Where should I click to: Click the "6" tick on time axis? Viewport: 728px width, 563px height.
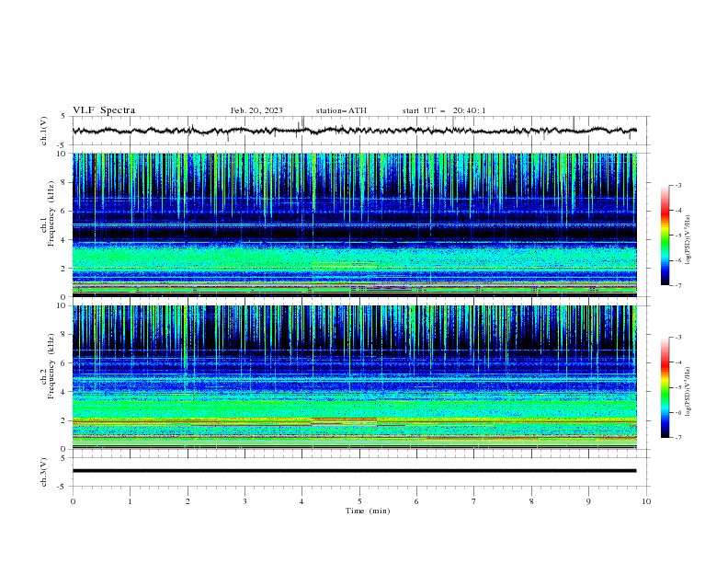point(416,501)
